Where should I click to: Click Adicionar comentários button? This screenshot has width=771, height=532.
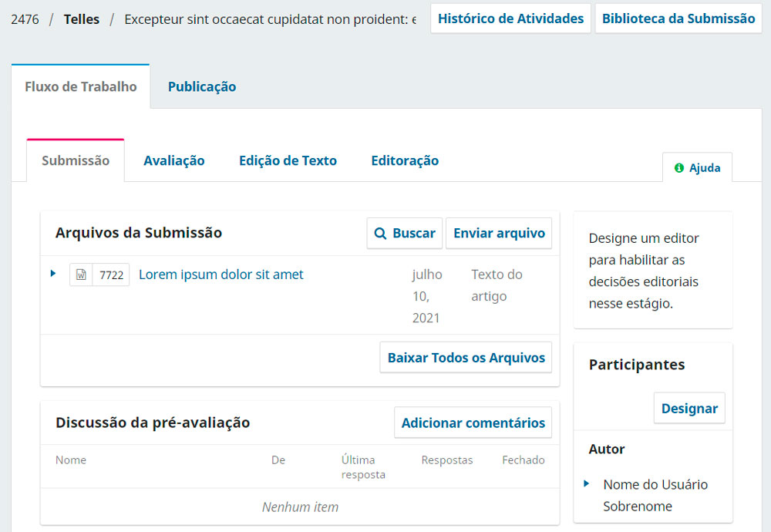tap(473, 423)
